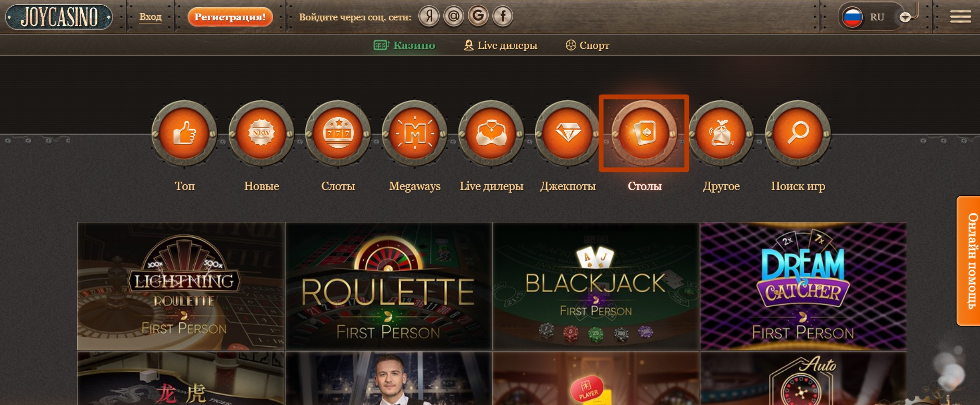Open the Другое money bag icon
This screenshot has height=405, width=980.
tap(721, 134)
